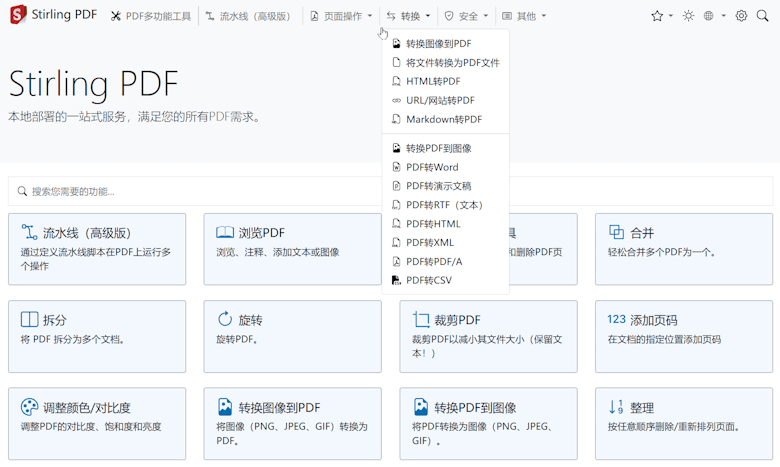Click description 将 PDF 拆分为多个文档。
Screen dimensions: 780x467
pos(73,340)
